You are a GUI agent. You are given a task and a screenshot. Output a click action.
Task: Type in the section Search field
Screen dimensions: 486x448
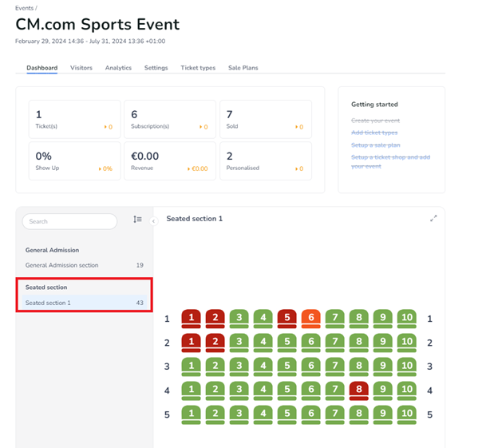click(x=72, y=221)
